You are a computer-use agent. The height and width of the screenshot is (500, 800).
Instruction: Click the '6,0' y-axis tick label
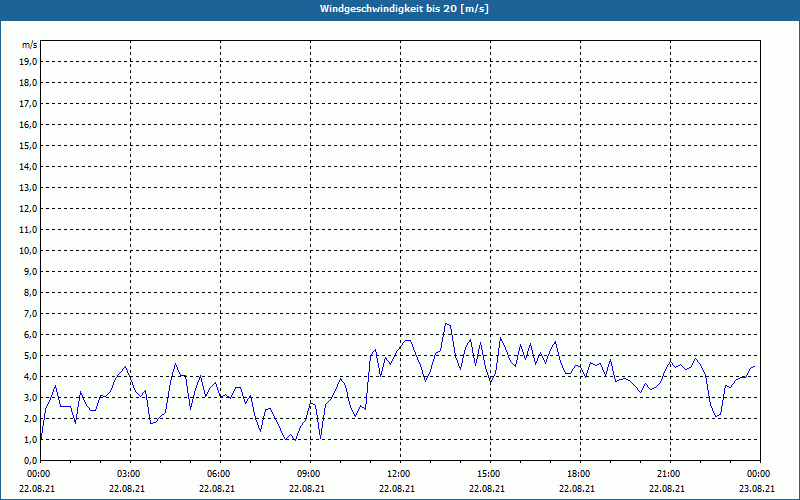[x=31, y=335]
